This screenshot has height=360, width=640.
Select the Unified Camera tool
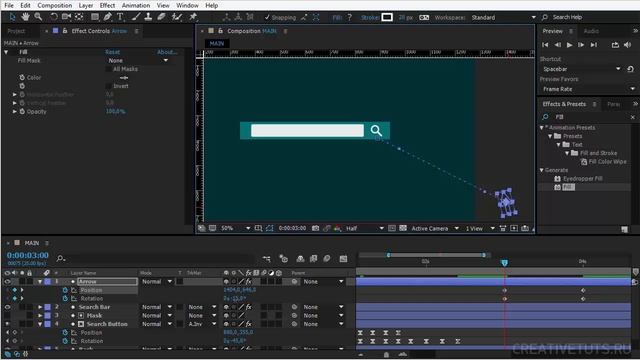pos(66,17)
